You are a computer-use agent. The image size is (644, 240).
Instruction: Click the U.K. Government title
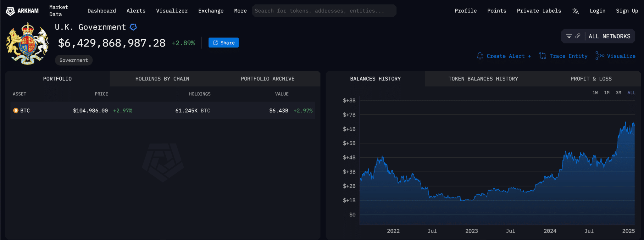[x=90, y=27]
